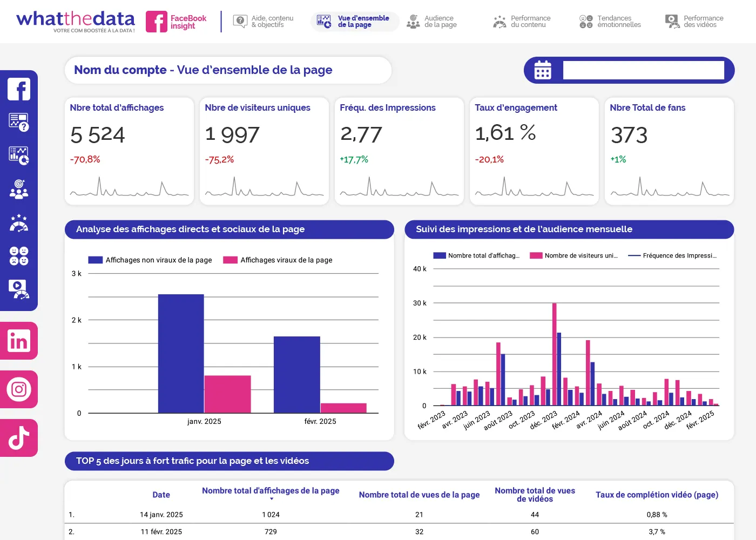This screenshot has width=756, height=540.
Task: Click the whatthedata logo link
Action: pyautogui.click(x=76, y=22)
